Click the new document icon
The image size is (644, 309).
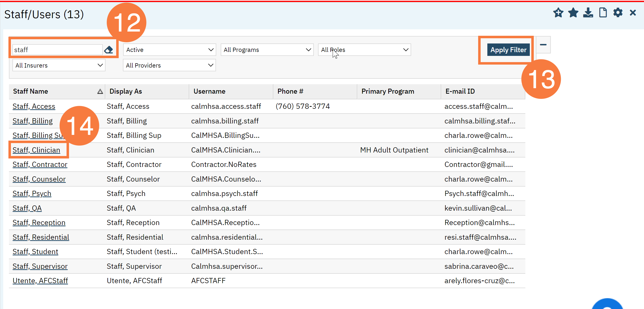[603, 12]
